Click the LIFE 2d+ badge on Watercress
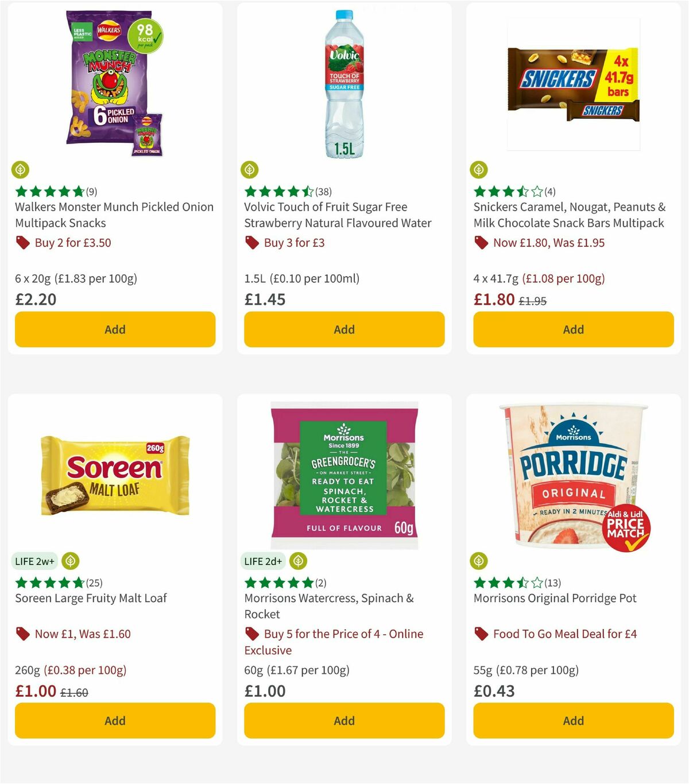The height and width of the screenshot is (784, 689). [x=263, y=561]
